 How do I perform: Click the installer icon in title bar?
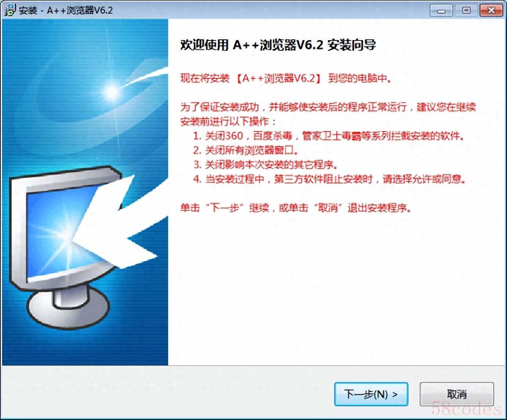[9, 10]
